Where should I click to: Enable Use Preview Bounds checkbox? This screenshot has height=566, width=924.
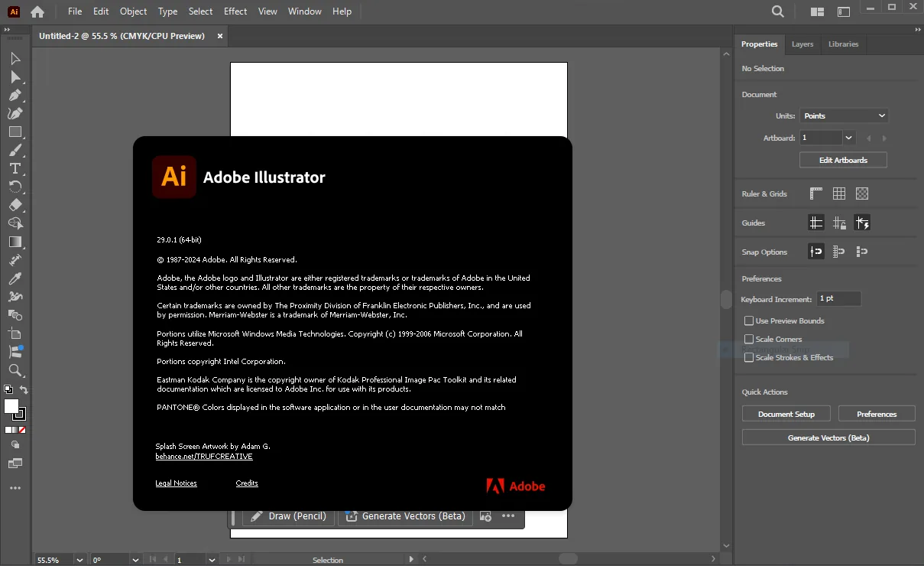coord(749,321)
